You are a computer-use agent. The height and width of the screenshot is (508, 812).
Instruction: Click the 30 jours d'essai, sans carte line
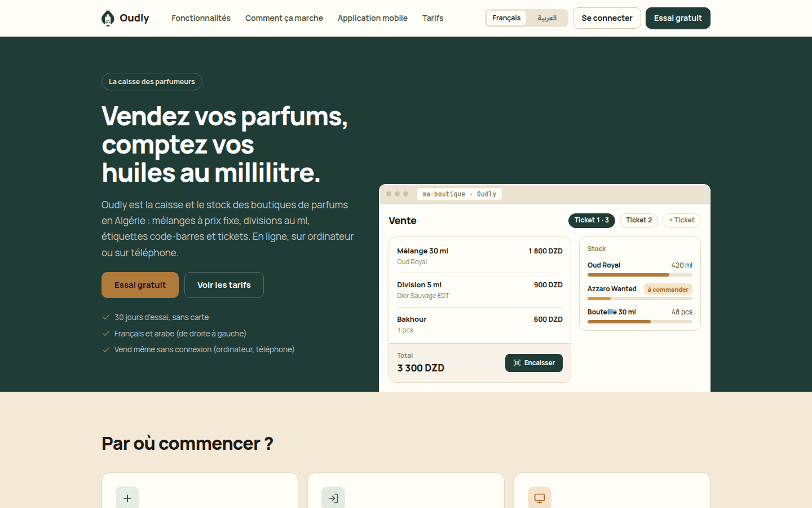[161, 317]
